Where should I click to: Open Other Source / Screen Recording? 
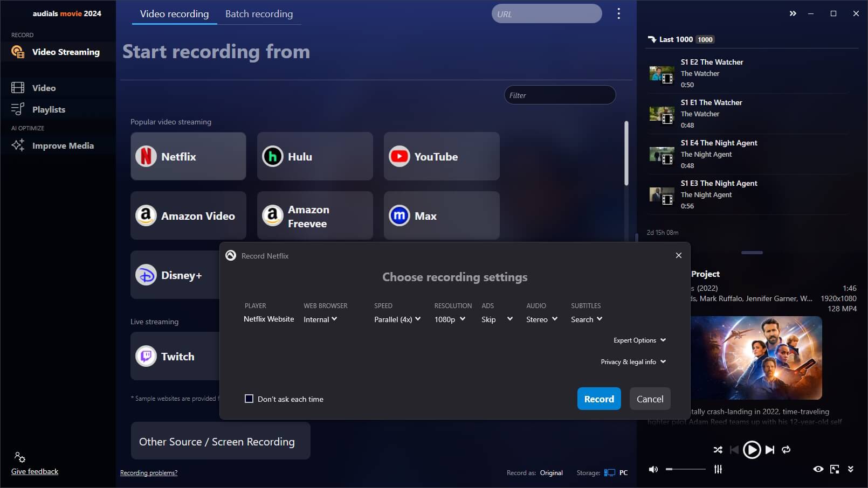pos(221,441)
